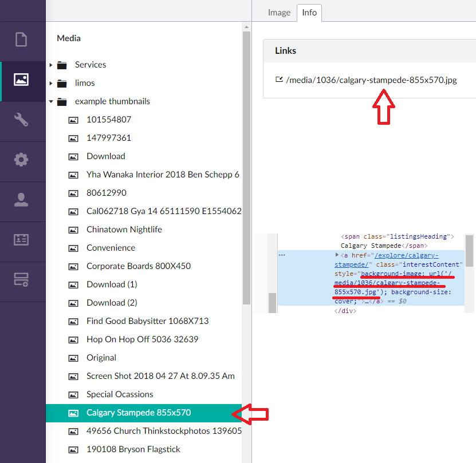Select Yha Wanaka Interior 2018 item
Screen dimensions: 476x463
(163, 175)
